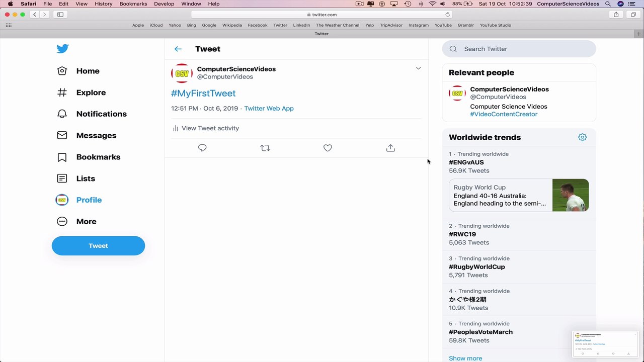This screenshot has width=644, height=362.
Task: View Tweet activity analytics
Action: 205,128
